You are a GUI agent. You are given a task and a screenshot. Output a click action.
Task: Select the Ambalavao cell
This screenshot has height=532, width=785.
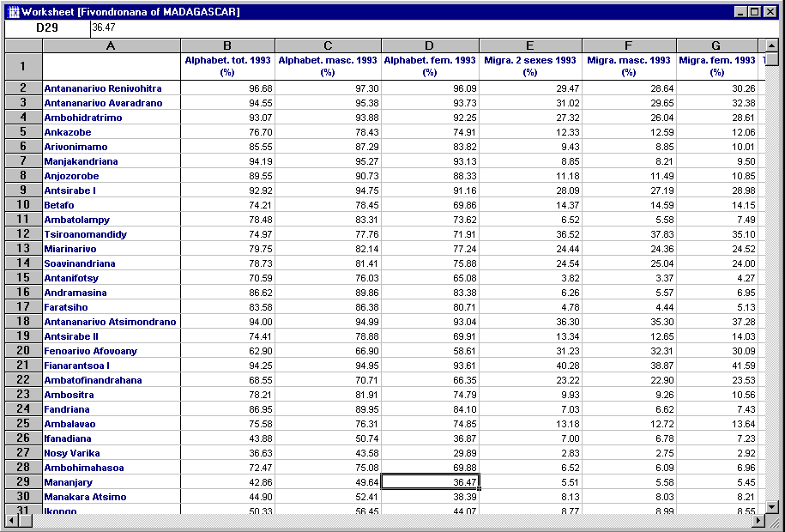coord(112,423)
